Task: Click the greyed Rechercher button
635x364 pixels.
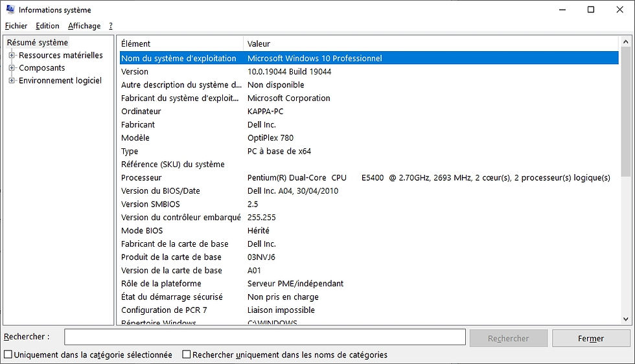Action: coord(509,338)
